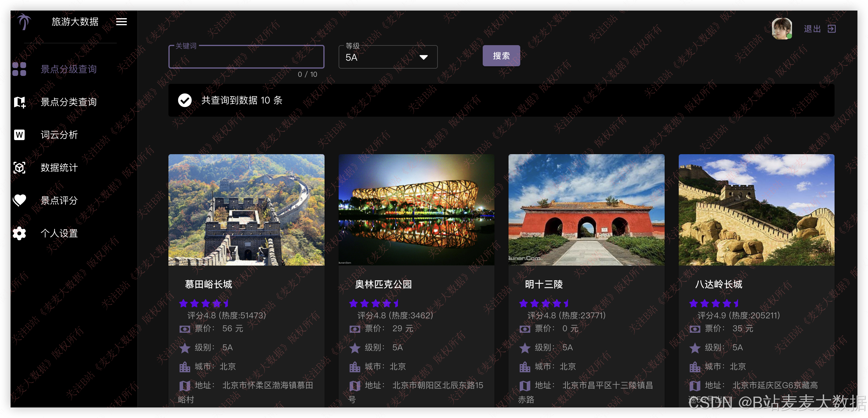The height and width of the screenshot is (418, 868).
Task: Click the grid icon beside 景点分级查询
Action: [19, 69]
